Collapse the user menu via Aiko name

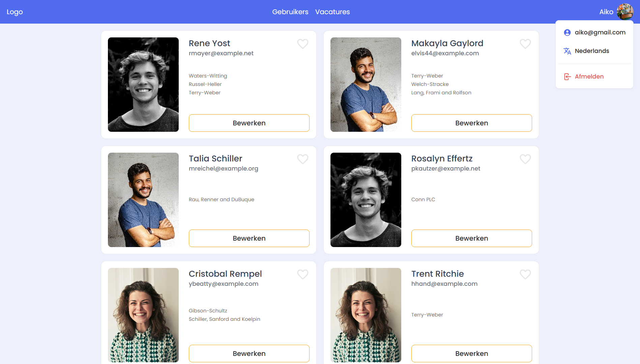606,12
